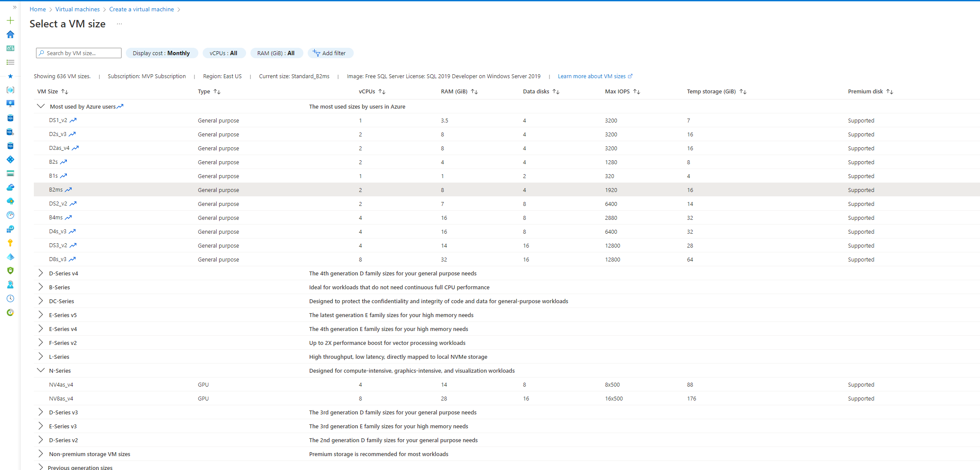Open the Virtual machines monitor icon in sidebar
This screenshot has height=470, width=980.
[10, 104]
